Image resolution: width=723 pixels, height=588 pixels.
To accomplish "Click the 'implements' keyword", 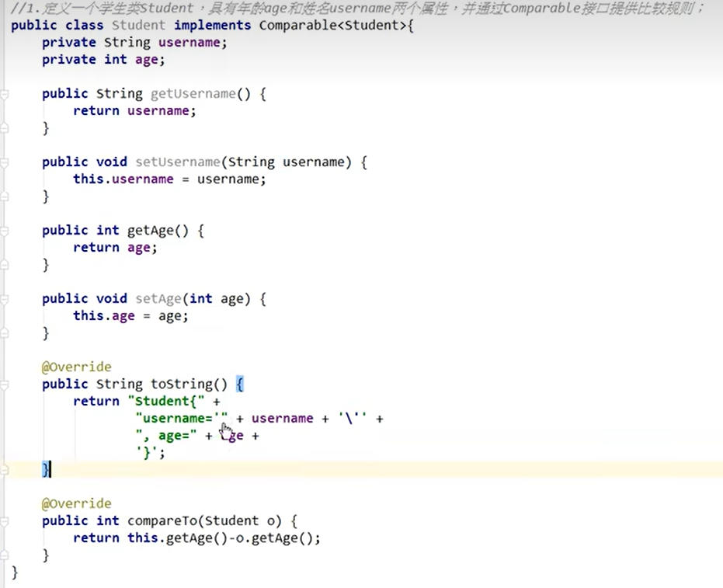I will click(x=213, y=25).
